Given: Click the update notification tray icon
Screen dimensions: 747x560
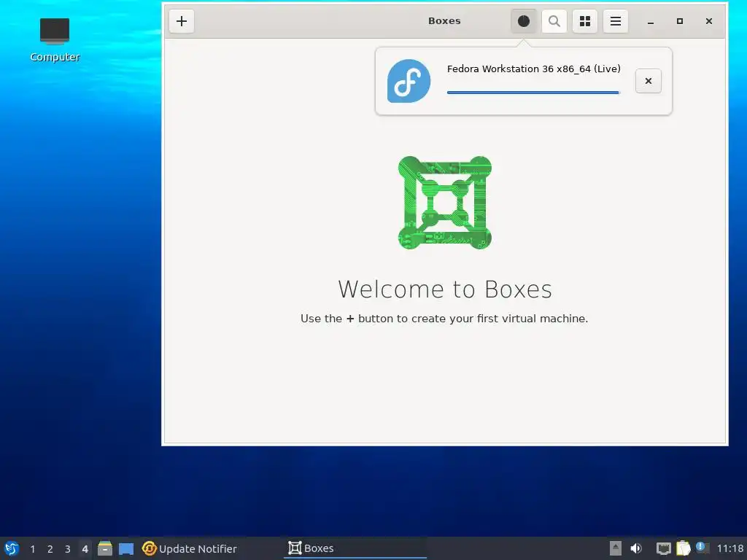Looking at the screenshot, I should click(x=701, y=548).
